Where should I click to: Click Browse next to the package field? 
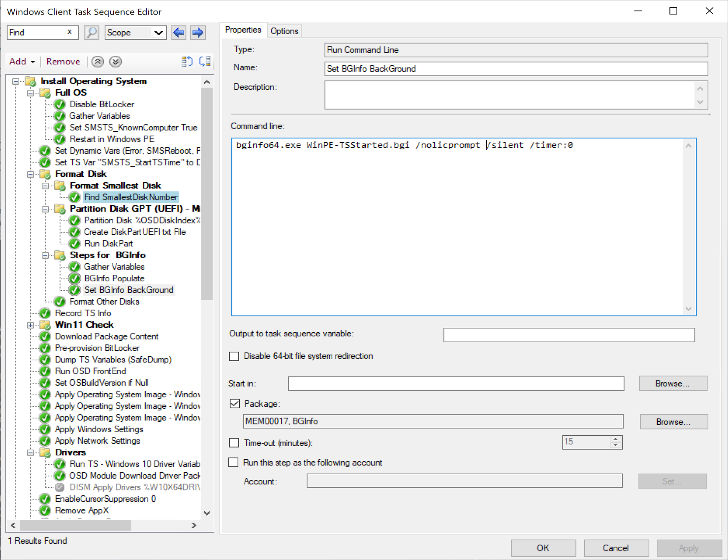[x=673, y=422]
